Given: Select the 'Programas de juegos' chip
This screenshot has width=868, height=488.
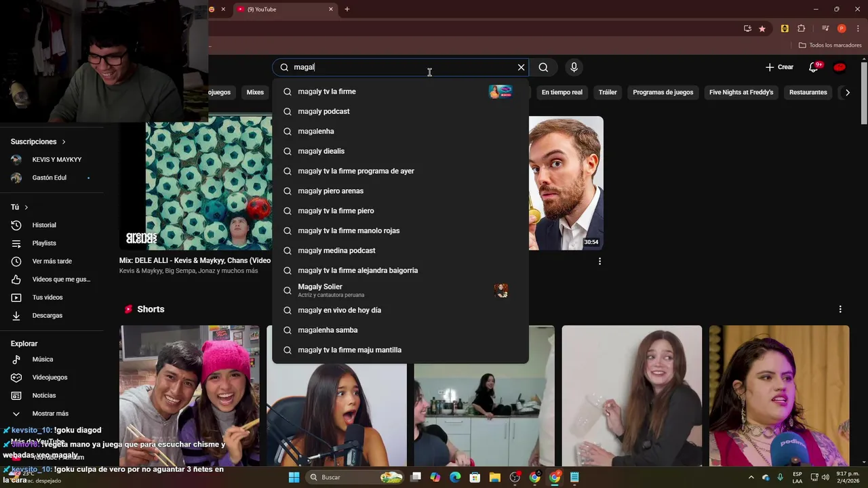Looking at the screenshot, I should coord(663,92).
